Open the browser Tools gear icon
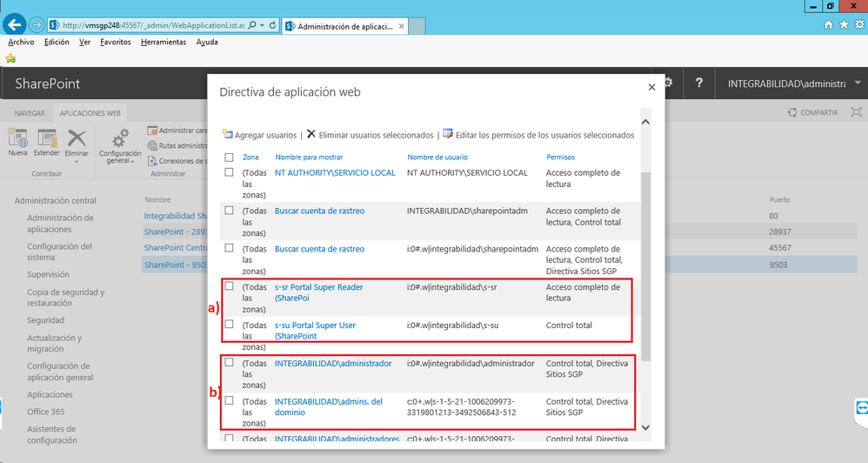The height and width of the screenshot is (463, 868). pyautogui.click(x=859, y=24)
